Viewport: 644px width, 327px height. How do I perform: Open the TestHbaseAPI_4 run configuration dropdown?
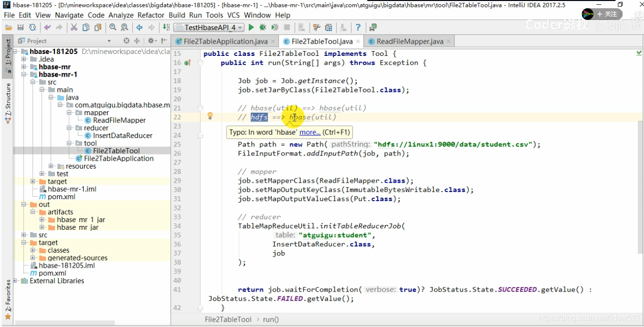(209, 28)
